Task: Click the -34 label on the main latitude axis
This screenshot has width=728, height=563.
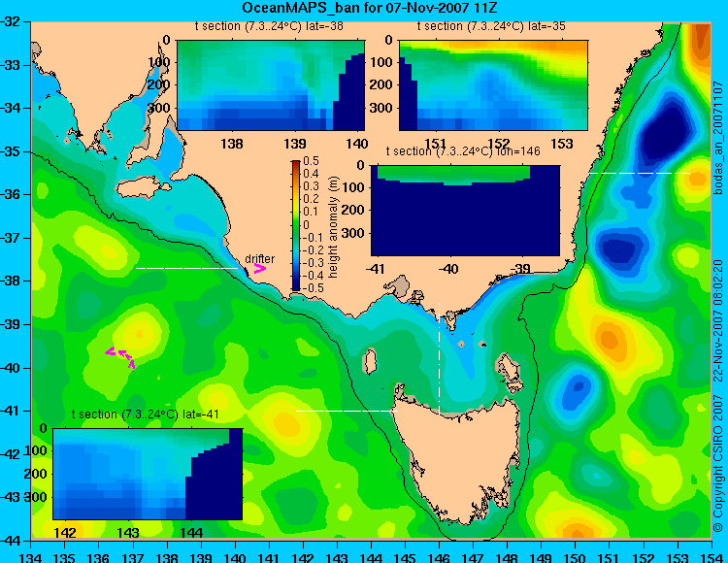Action: pos(11,108)
